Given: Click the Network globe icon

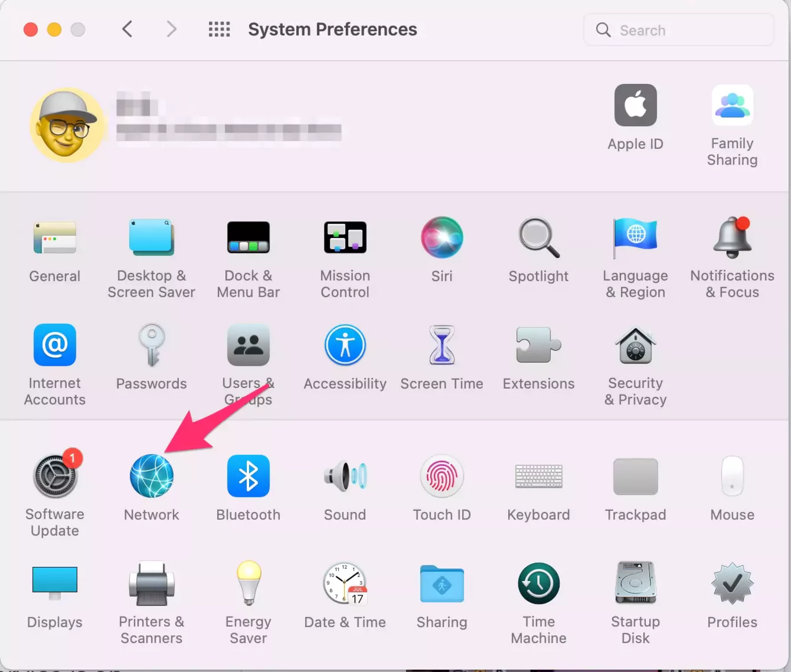Looking at the screenshot, I should (x=151, y=476).
